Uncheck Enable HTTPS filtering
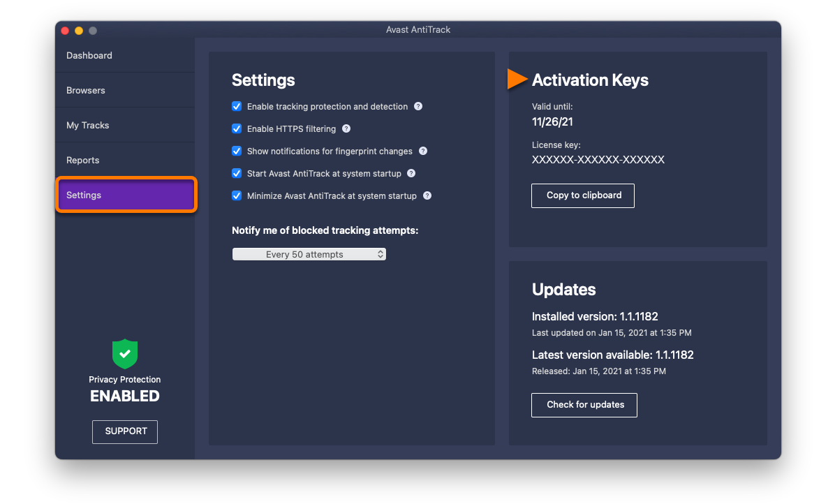835x504 pixels. click(237, 129)
